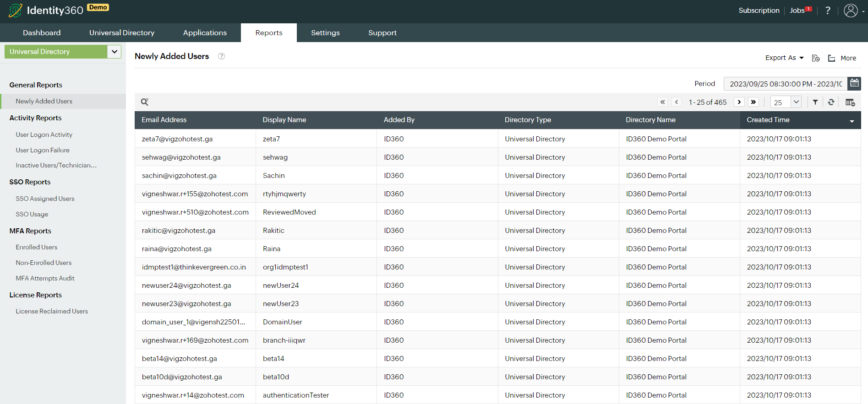Click the help icon beside Newly Added Users

221,56
